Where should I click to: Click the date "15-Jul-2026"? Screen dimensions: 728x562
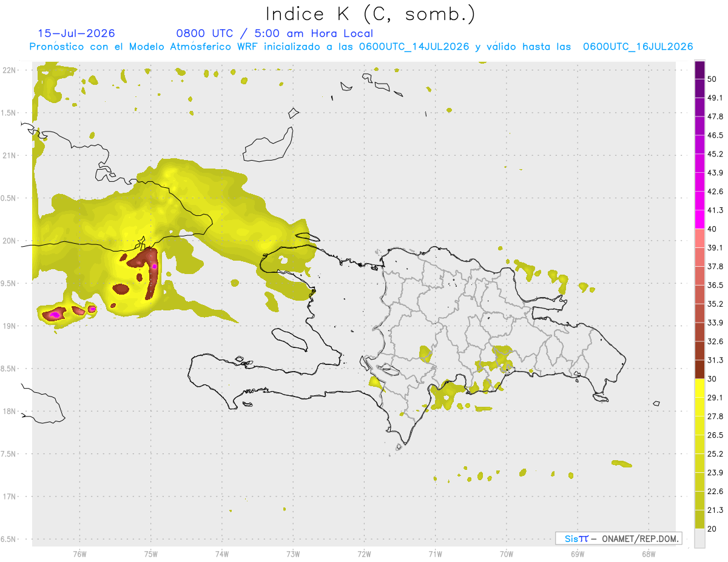coord(76,33)
